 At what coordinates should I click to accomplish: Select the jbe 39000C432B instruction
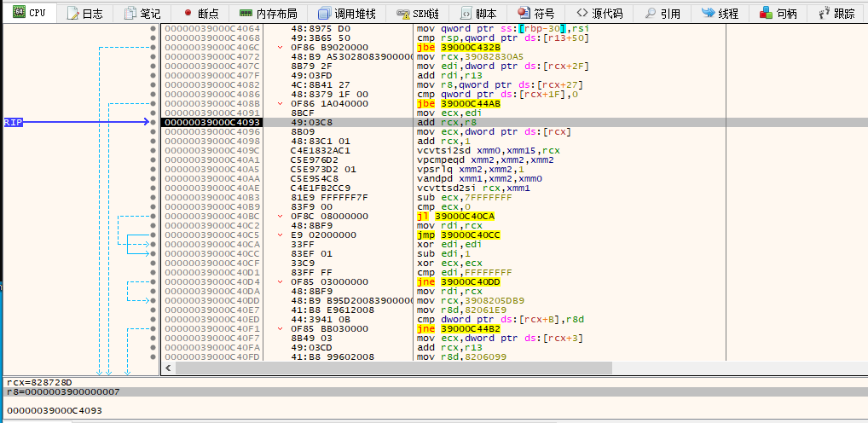[458, 47]
